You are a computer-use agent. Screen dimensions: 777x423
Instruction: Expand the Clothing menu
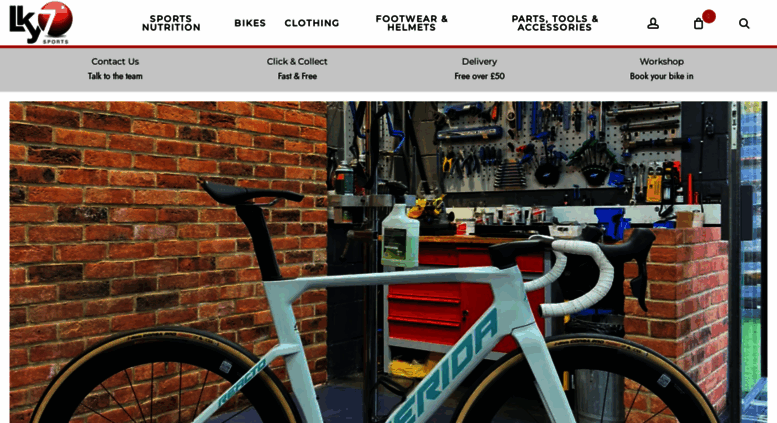[312, 23]
